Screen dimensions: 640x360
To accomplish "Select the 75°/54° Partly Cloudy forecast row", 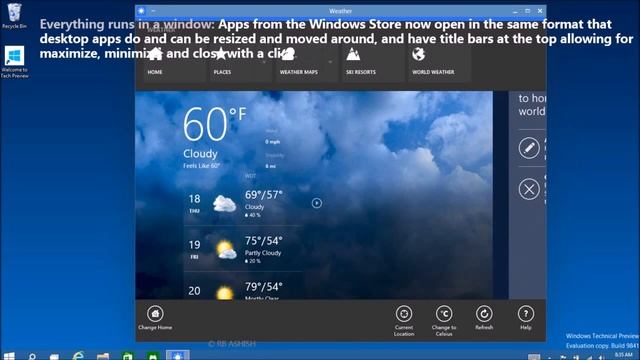I will coord(243,249).
